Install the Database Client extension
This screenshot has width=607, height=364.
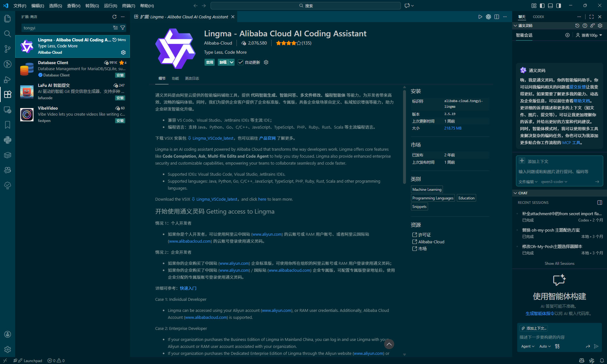pyautogui.click(x=120, y=75)
